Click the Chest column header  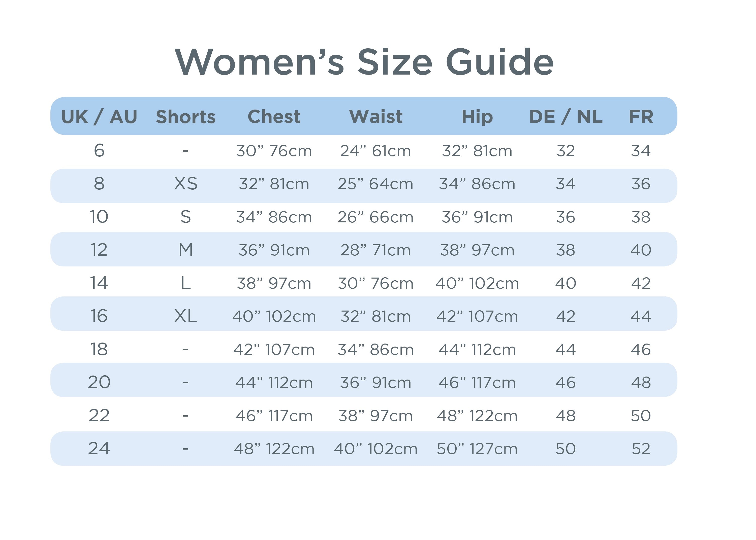274,117
